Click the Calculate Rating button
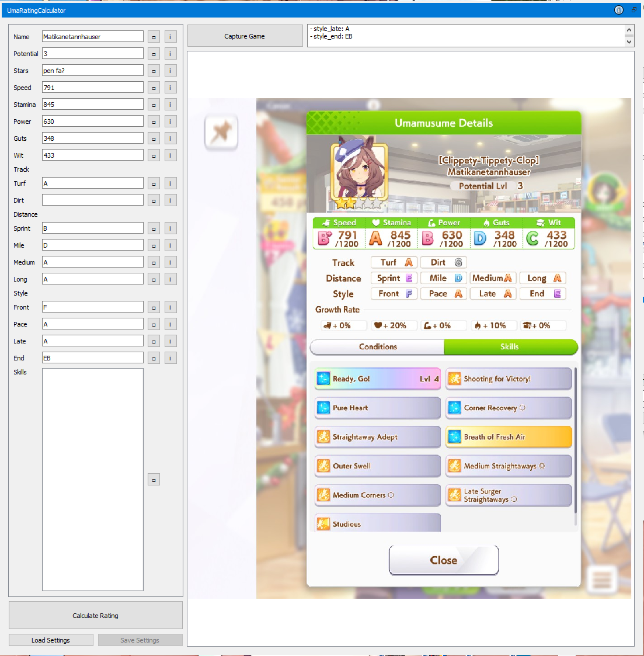The height and width of the screenshot is (656, 644). tap(96, 616)
